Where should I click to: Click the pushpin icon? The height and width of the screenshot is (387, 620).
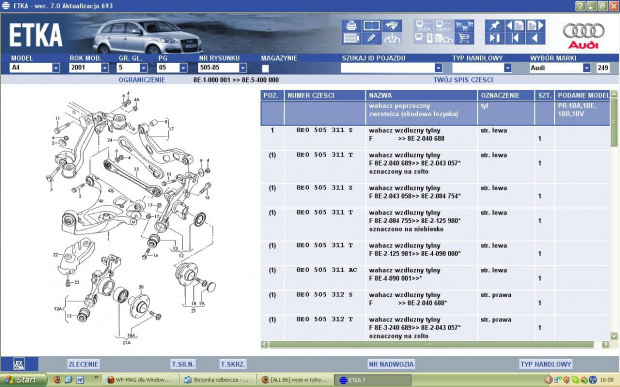coord(495,26)
